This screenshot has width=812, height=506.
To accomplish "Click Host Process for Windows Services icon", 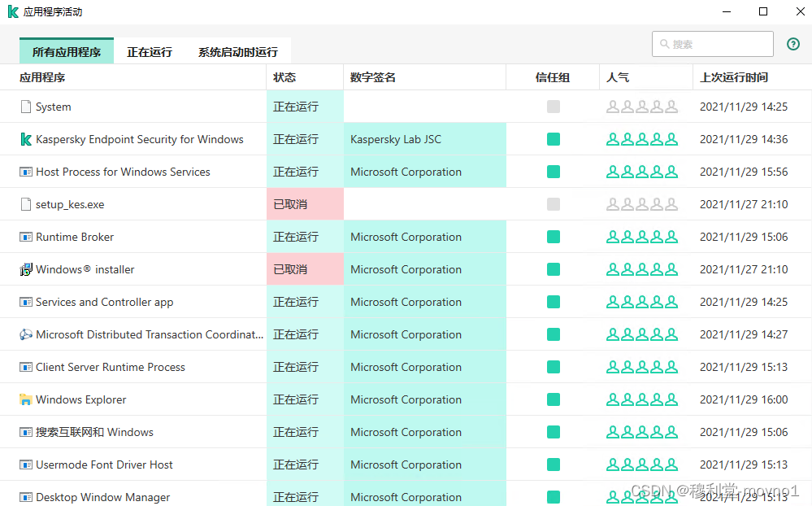I will pyautogui.click(x=25, y=172).
